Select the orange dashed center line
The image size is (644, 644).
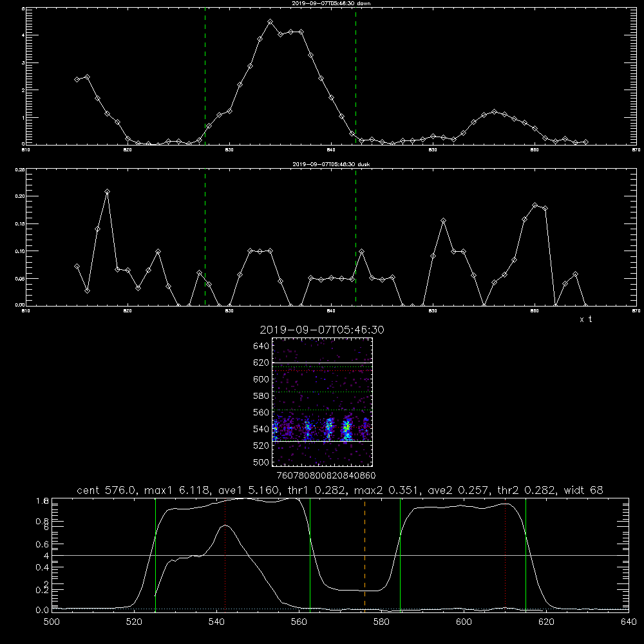365,554
